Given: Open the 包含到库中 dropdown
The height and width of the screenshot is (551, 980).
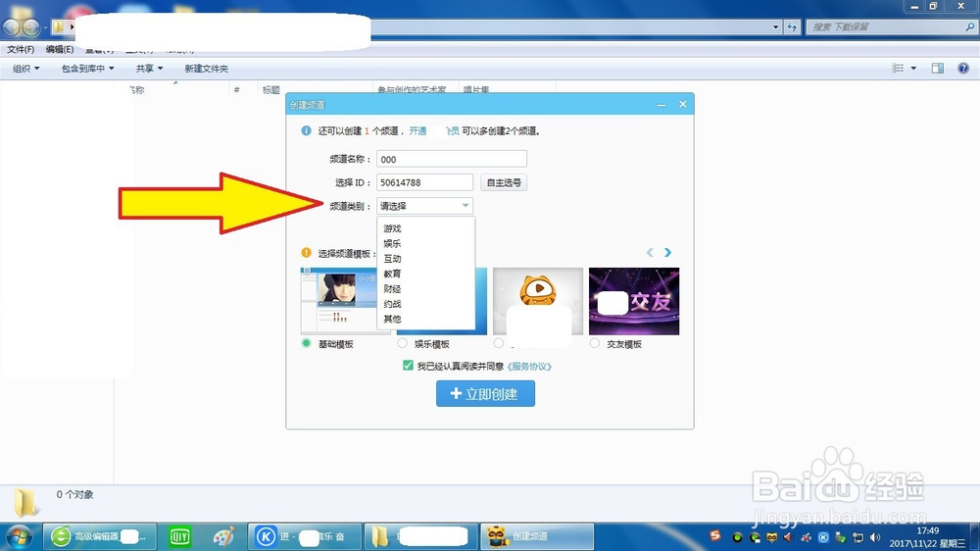Looking at the screenshot, I should point(87,69).
